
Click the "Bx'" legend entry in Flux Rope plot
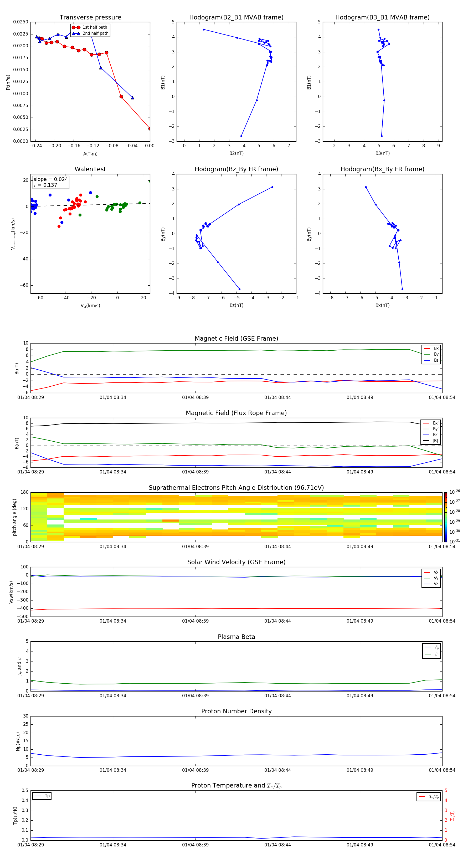click(431, 423)
